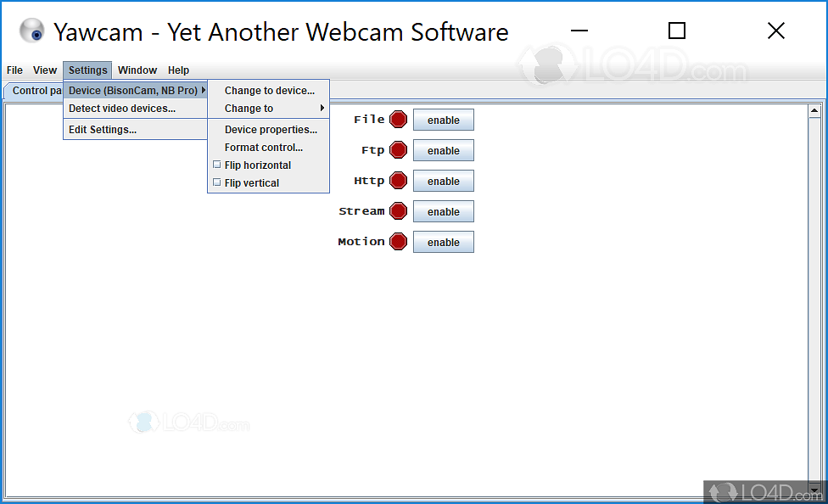
Task: Open the Window menu
Action: [x=137, y=70]
